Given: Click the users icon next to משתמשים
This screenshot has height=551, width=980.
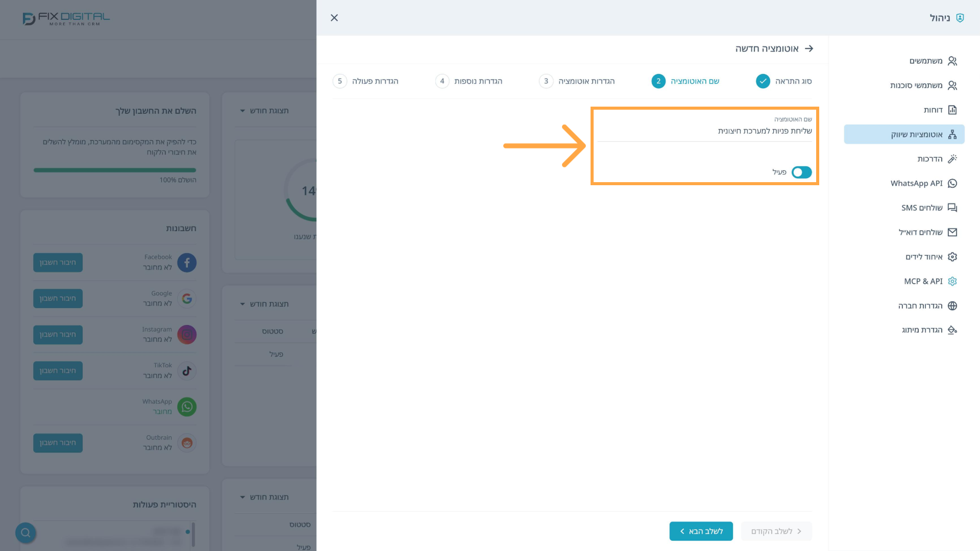Looking at the screenshot, I should 952,61.
